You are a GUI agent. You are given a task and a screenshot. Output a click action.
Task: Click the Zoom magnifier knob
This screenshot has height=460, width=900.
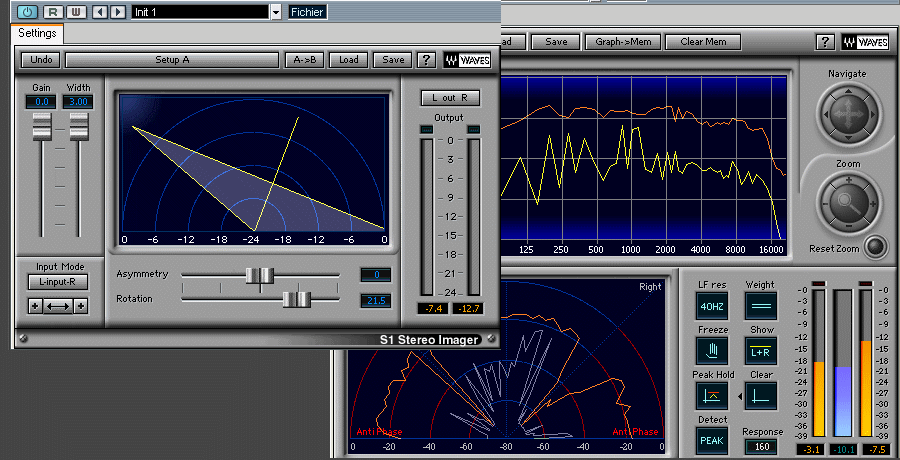pyautogui.click(x=848, y=201)
